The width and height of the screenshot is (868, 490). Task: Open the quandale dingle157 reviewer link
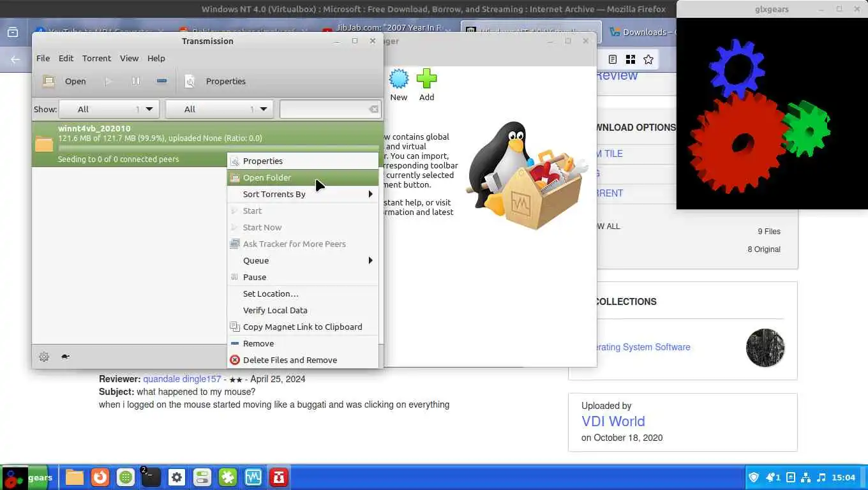[x=182, y=379]
